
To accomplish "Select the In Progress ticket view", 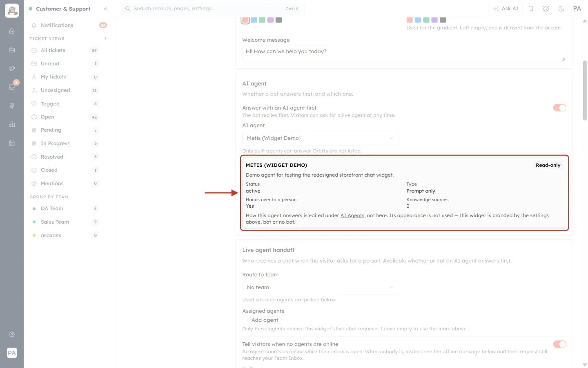I will coord(65,144).
